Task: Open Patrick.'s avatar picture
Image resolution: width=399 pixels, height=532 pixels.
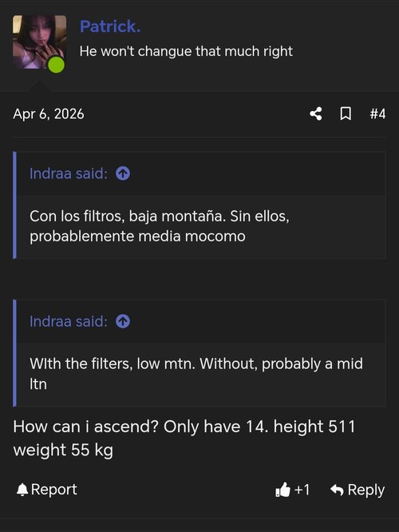Action: 39,42
